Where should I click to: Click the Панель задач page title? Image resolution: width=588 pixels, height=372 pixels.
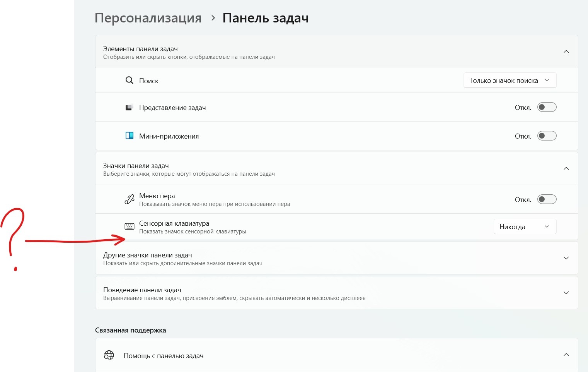pyautogui.click(x=266, y=18)
